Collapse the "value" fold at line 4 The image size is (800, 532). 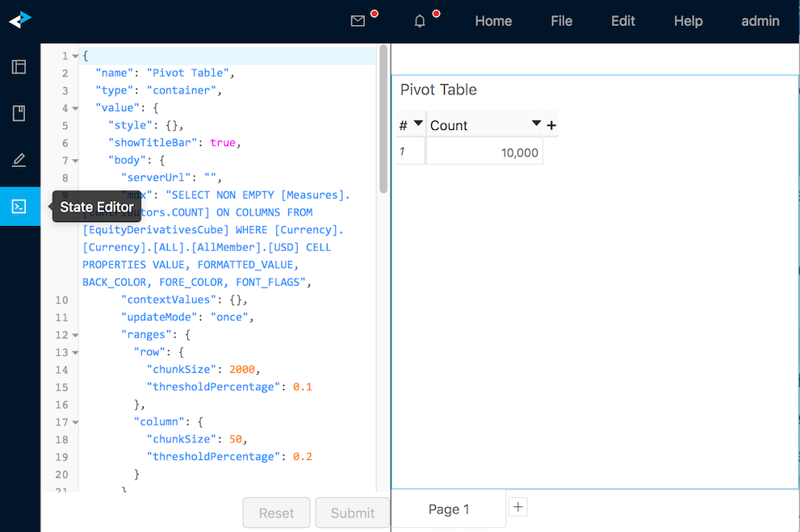(x=76, y=108)
